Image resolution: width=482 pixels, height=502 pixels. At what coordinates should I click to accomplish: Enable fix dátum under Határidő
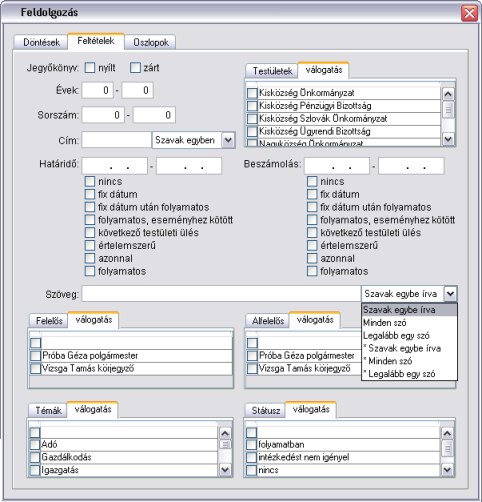pyautogui.click(x=90, y=194)
